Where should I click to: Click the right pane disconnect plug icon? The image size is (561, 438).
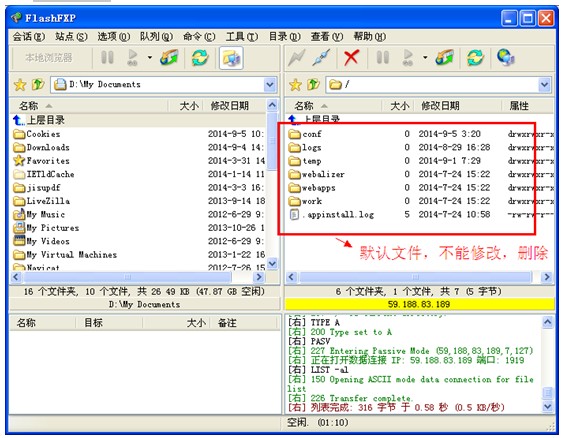click(321, 57)
